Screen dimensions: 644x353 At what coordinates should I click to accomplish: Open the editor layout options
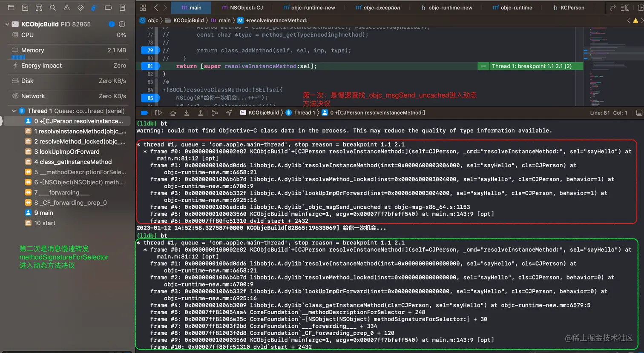(x=625, y=8)
